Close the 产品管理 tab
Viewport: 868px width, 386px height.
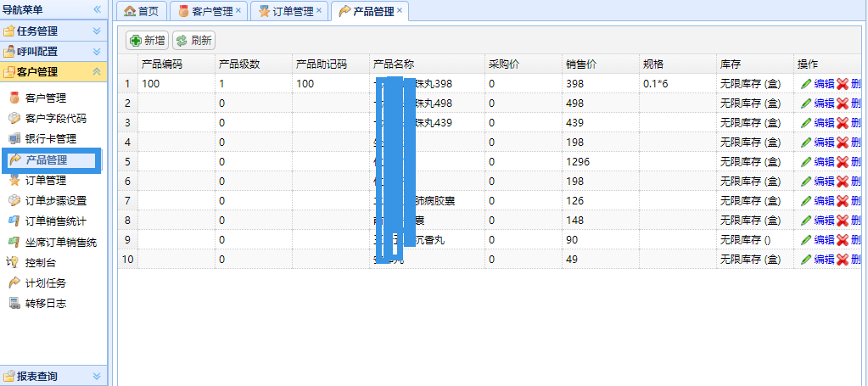[400, 11]
